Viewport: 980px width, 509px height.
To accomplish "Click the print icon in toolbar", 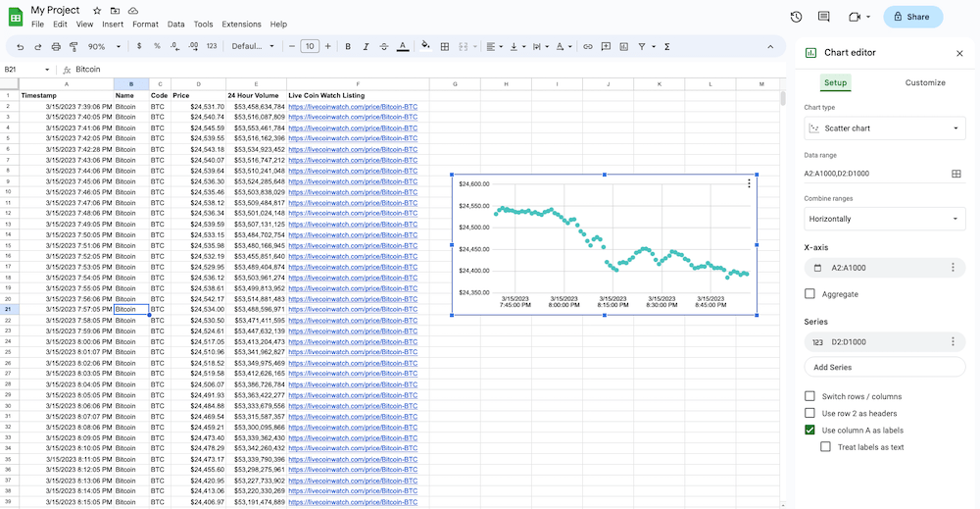I will [56, 46].
